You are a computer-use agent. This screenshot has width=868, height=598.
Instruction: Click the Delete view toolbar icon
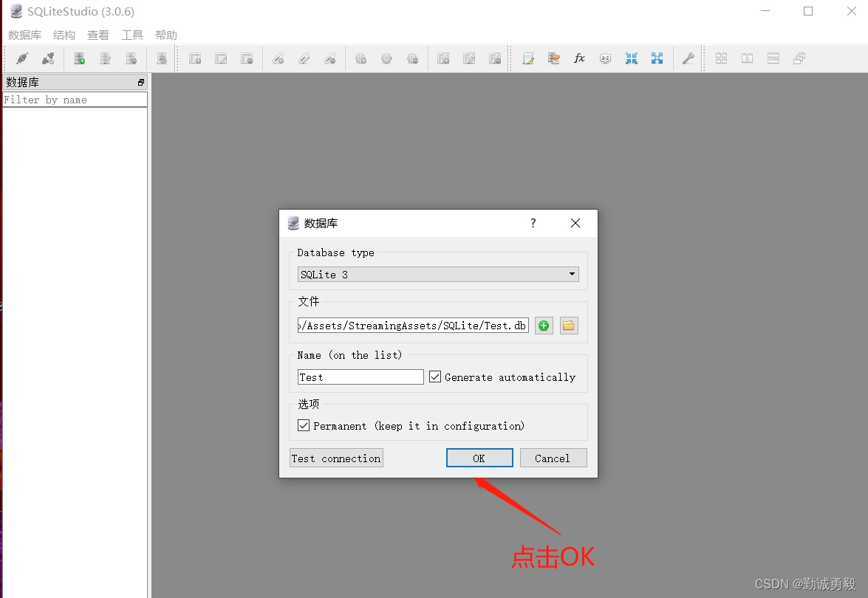pyautogui.click(x=495, y=58)
